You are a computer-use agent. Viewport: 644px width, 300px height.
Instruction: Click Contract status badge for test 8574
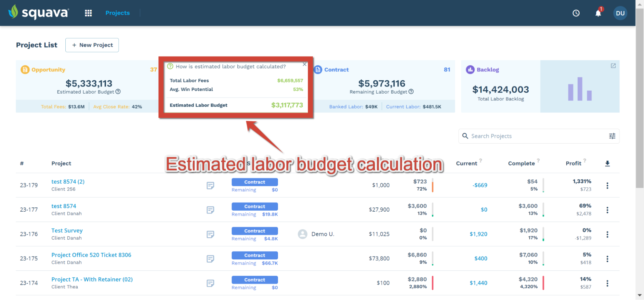(255, 206)
